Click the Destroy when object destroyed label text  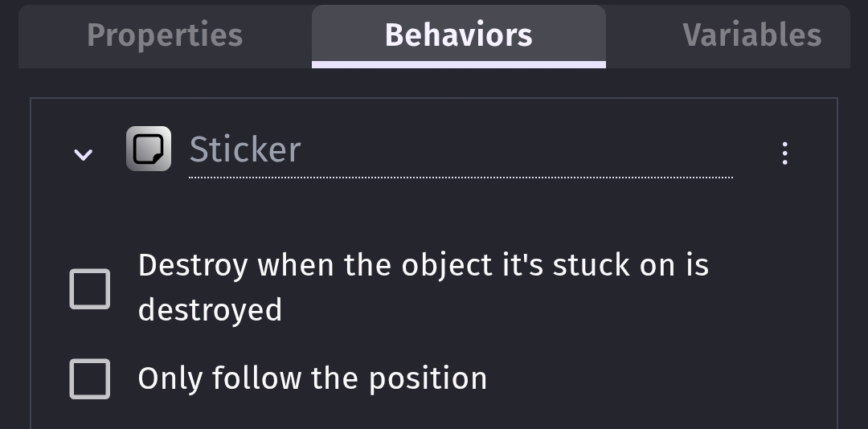423,287
